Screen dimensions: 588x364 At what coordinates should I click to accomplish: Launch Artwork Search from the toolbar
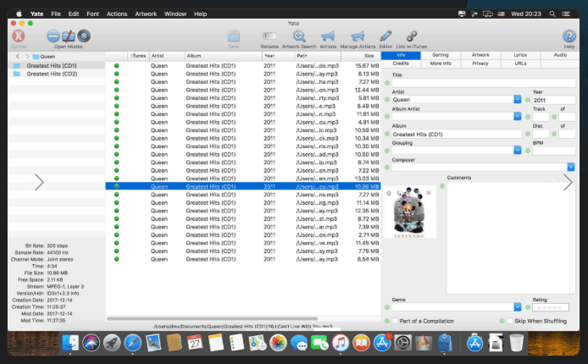coord(299,36)
